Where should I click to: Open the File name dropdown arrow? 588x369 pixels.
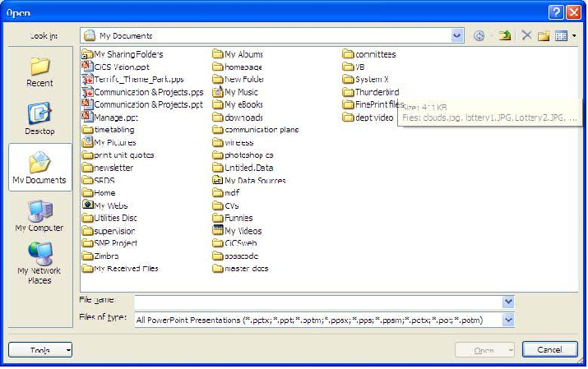point(508,302)
